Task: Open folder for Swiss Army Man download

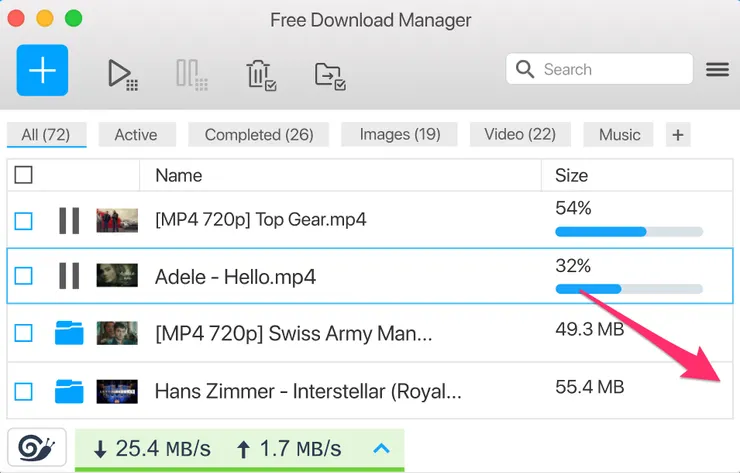Action: [69, 333]
